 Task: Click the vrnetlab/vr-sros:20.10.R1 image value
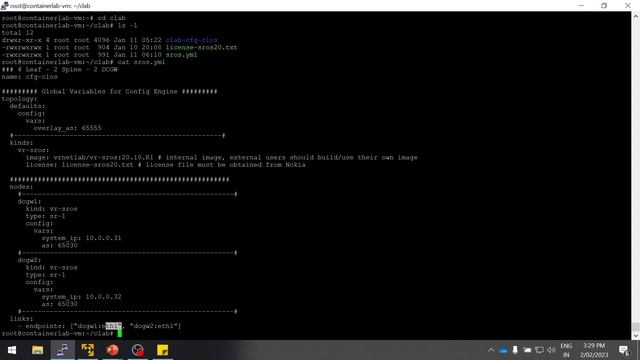[103, 158]
